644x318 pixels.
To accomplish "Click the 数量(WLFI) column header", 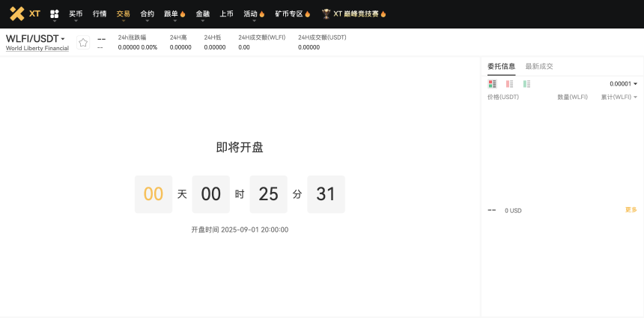I will tap(573, 97).
